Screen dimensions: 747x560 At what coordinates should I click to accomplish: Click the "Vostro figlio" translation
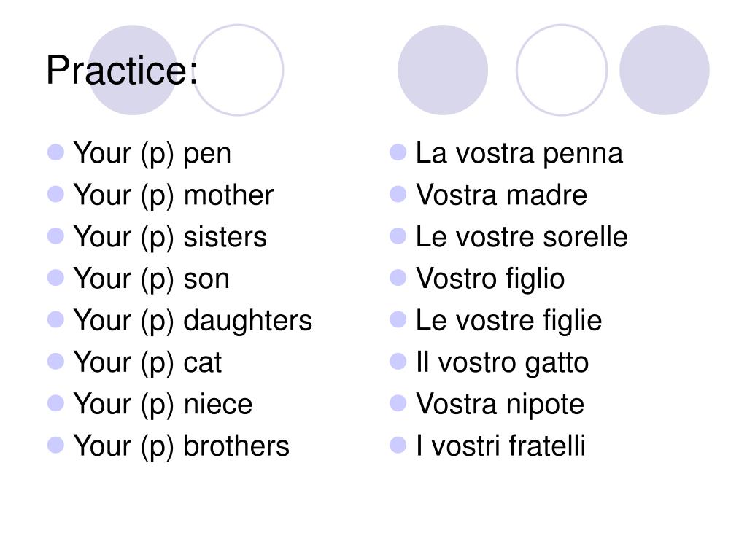[x=489, y=279]
